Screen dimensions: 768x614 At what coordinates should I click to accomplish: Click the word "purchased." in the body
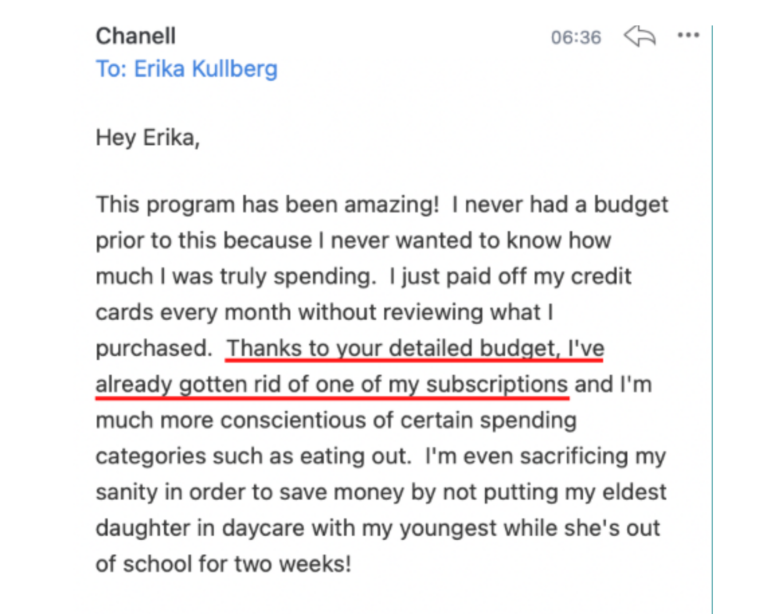tap(153, 349)
